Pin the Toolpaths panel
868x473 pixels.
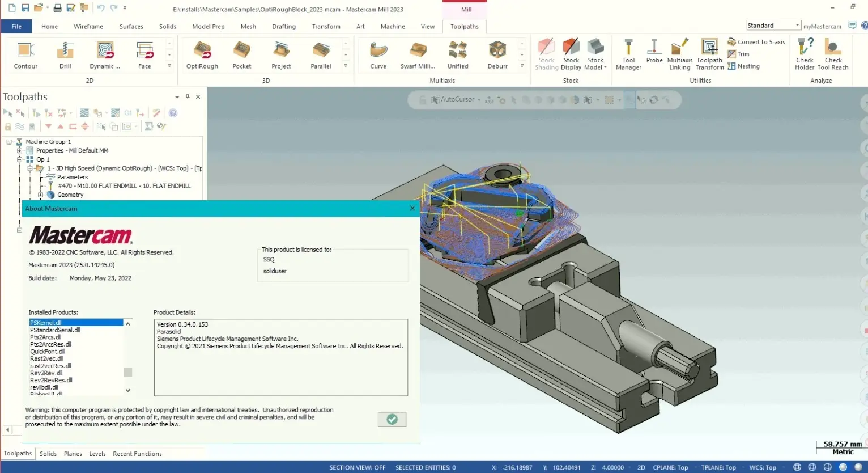pyautogui.click(x=188, y=97)
